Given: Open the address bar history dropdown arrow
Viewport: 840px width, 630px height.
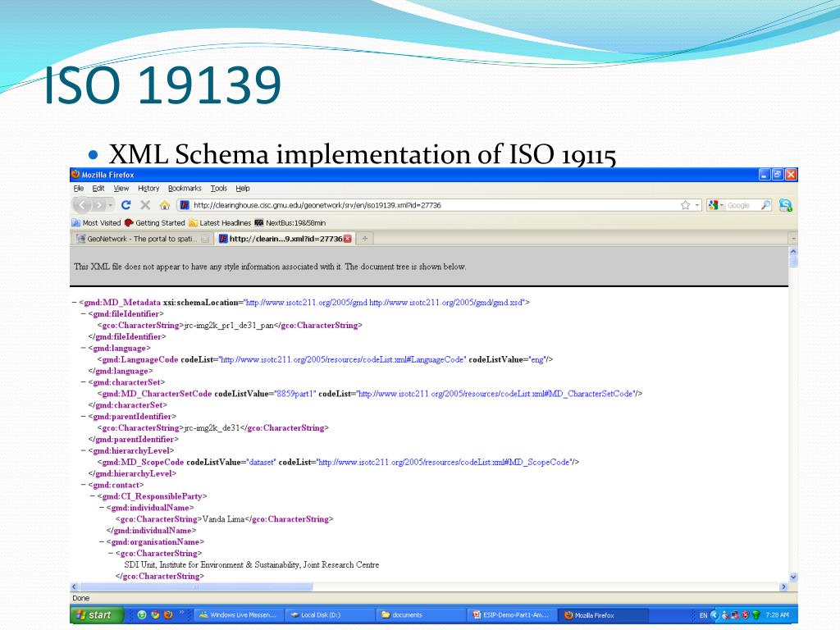Looking at the screenshot, I should [x=696, y=205].
